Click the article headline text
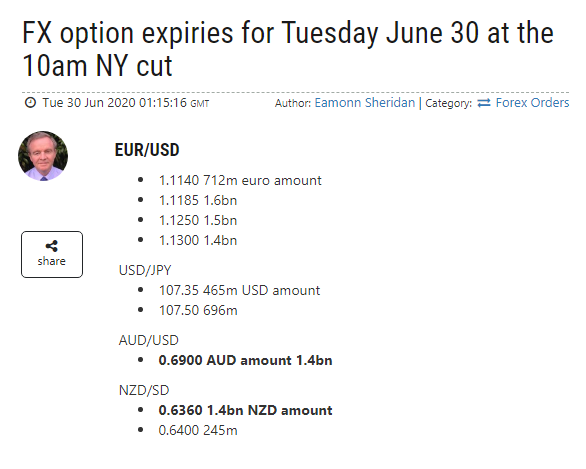Image resolution: width=586 pixels, height=469 pixels. 288,49
